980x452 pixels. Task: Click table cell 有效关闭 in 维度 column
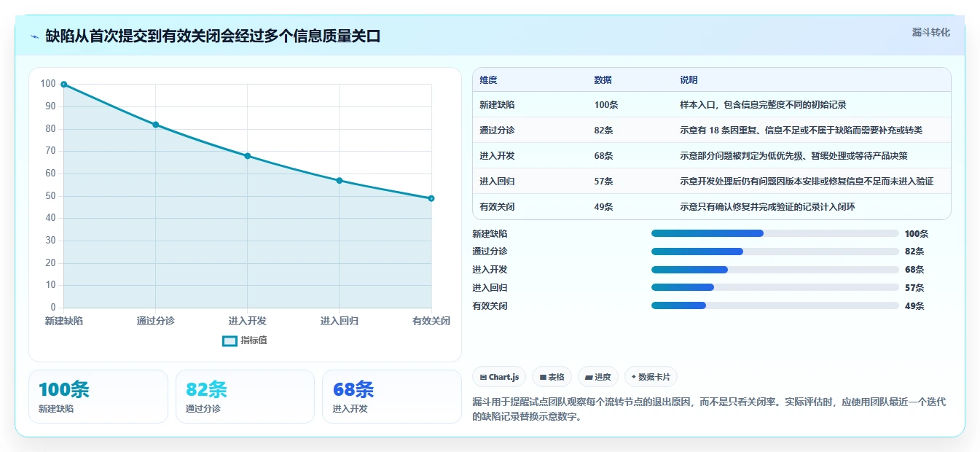coord(497,207)
